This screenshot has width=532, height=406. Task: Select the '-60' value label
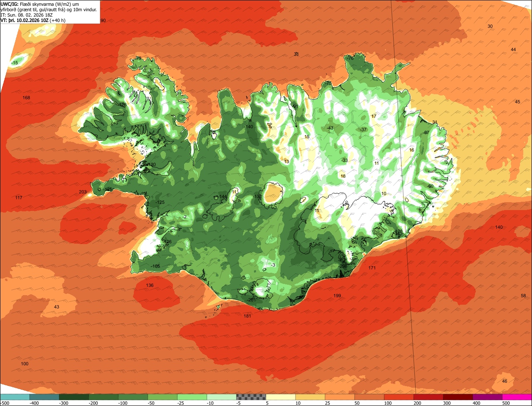[x=430, y=186]
